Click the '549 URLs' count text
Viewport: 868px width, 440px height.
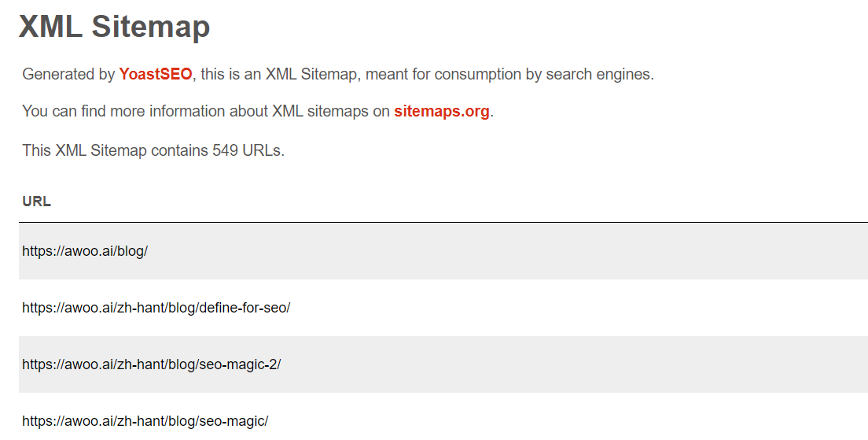pos(248,150)
